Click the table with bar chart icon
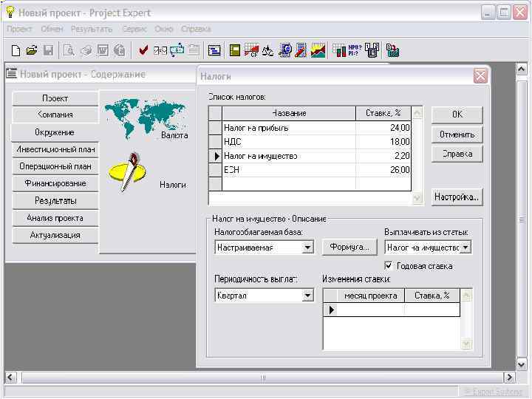This screenshot has height=399, width=532. [339, 50]
